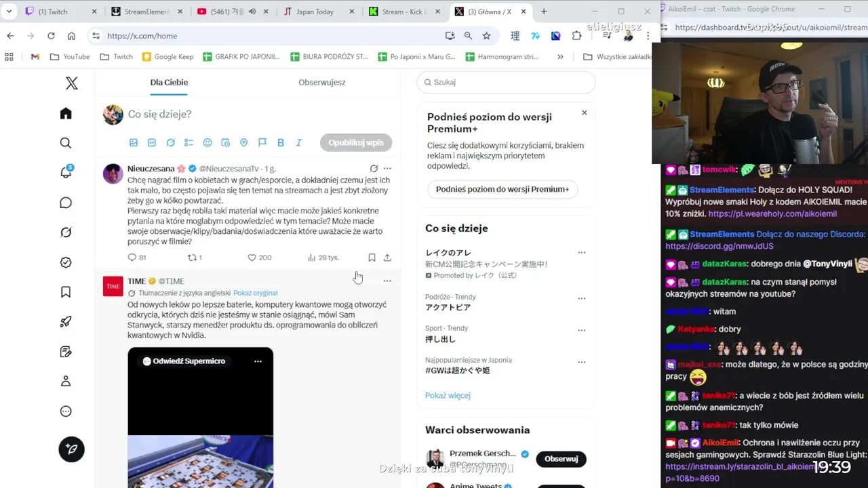Switch to the Japan Today browser tab
Screen dimensions: 868x488
coord(319,12)
